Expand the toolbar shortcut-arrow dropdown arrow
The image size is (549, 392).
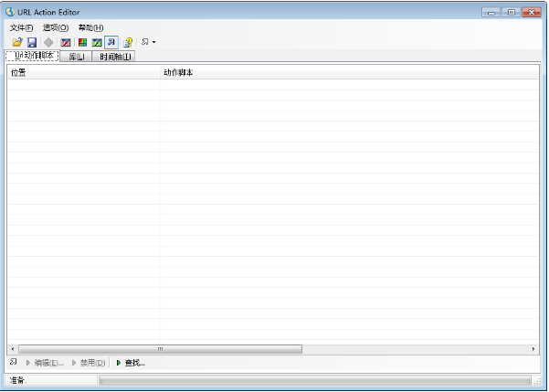click(154, 42)
